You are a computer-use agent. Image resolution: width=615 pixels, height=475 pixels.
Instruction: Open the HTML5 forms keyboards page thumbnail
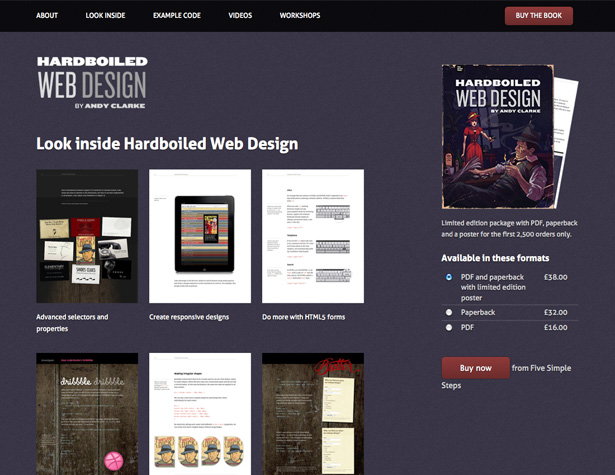click(313, 236)
